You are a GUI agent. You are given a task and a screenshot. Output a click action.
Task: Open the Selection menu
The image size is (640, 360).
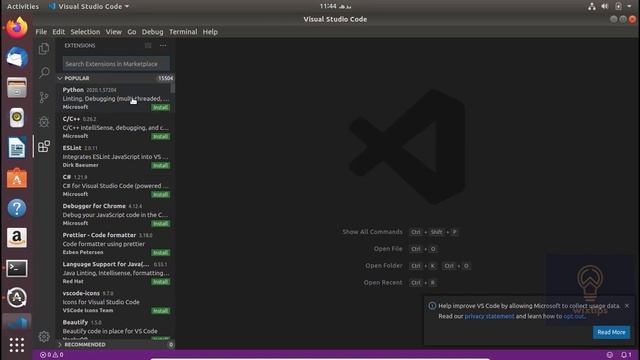pyautogui.click(x=85, y=32)
